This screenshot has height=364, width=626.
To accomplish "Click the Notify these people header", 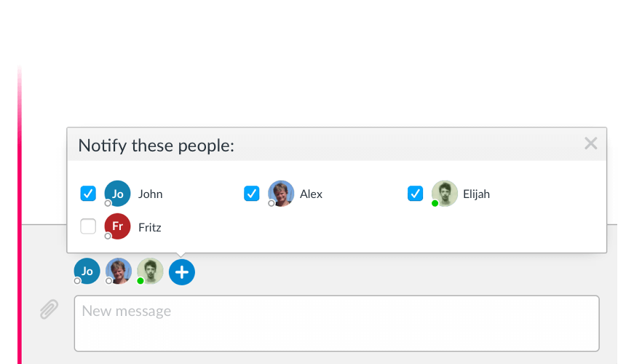I will tap(156, 146).
